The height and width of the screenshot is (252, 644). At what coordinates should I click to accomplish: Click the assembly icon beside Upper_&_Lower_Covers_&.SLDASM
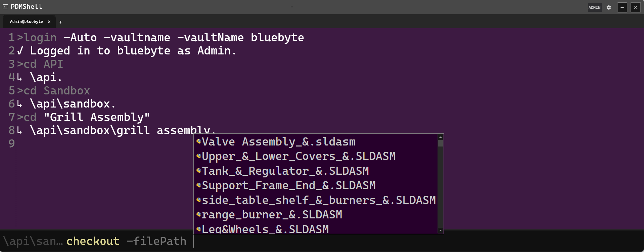pos(198,156)
